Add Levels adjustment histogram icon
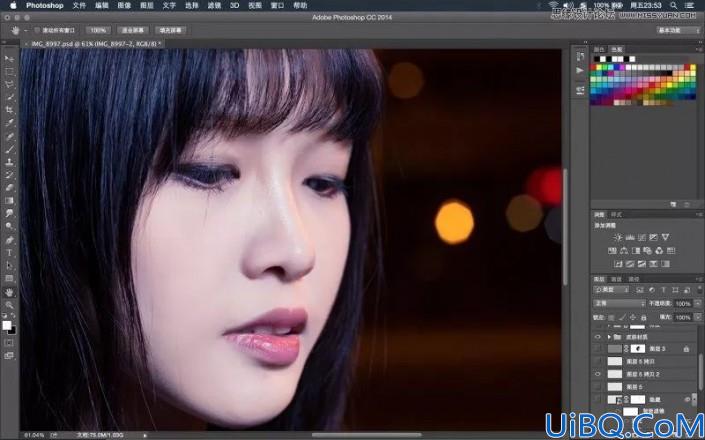Screen dimensions: 705x440 coord(630,237)
